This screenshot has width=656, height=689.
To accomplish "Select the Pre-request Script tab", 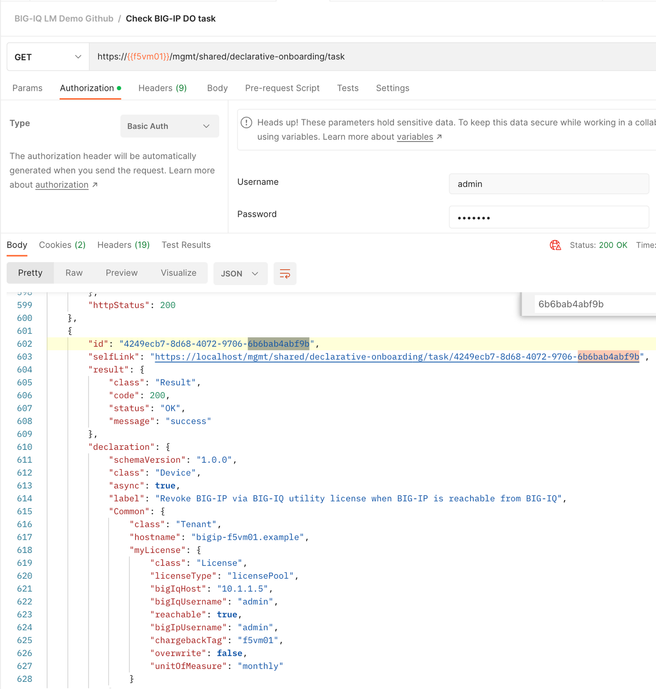I will pos(282,88).
